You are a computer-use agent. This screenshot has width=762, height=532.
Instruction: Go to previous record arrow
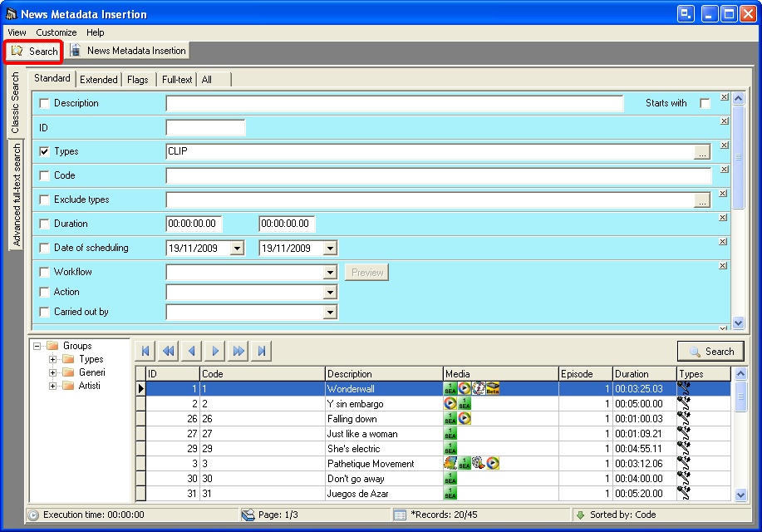point(191,352)
